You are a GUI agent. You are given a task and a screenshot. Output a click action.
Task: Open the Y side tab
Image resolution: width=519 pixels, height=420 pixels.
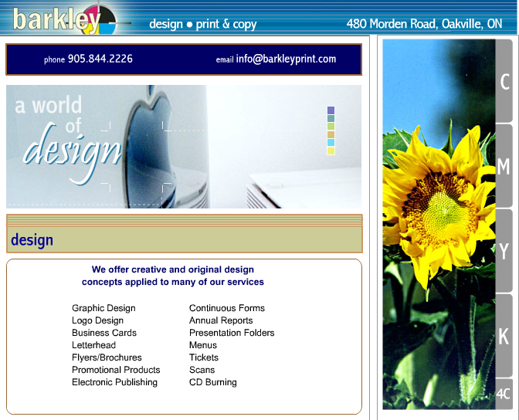pyautogui.click(x=504, y=251)
